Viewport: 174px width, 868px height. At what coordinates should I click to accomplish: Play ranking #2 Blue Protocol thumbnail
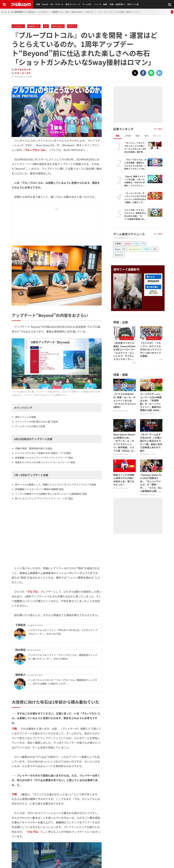coord(155,162)
